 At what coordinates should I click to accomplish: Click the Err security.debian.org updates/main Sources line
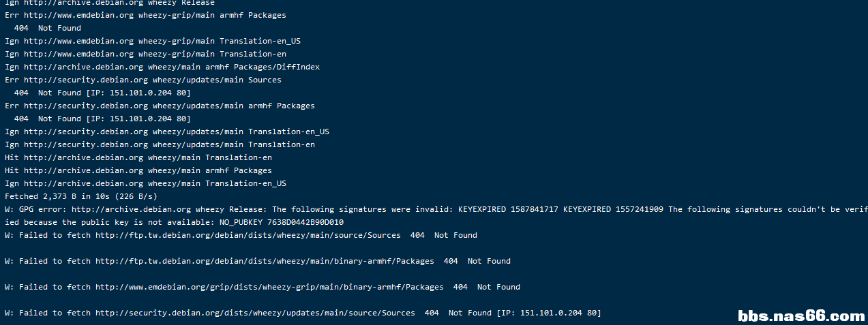143,80
